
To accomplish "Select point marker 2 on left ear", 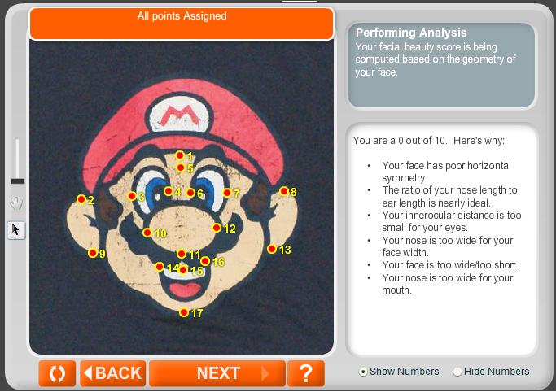I will 81,199.
